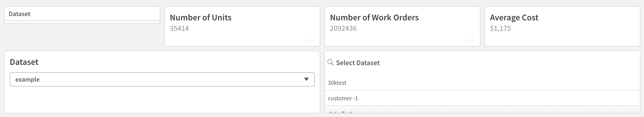Expand the top-left Dataset filter pane
The width and height of the screenshot is (644, 117).
tap(82, 14)
